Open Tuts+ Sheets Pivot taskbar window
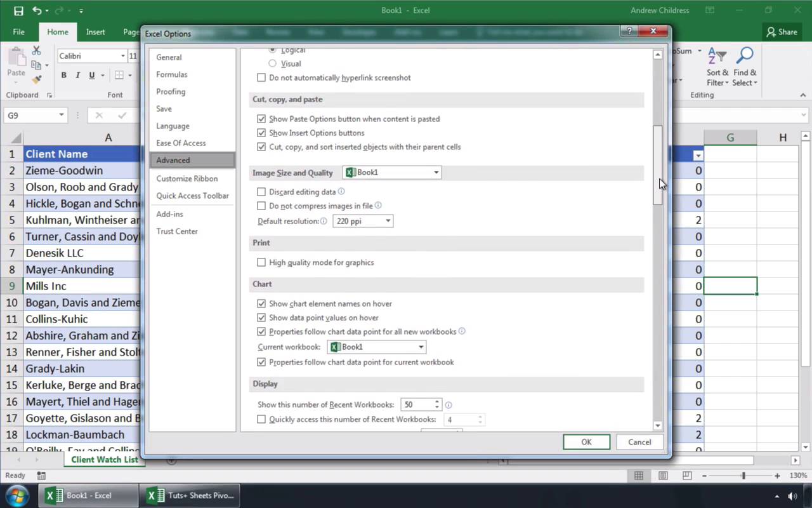812x508 pixels. tap(190, 495)
